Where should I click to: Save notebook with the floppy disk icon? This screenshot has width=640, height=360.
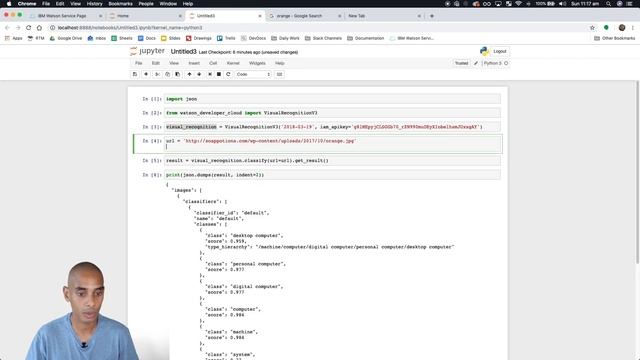(135, 74)
